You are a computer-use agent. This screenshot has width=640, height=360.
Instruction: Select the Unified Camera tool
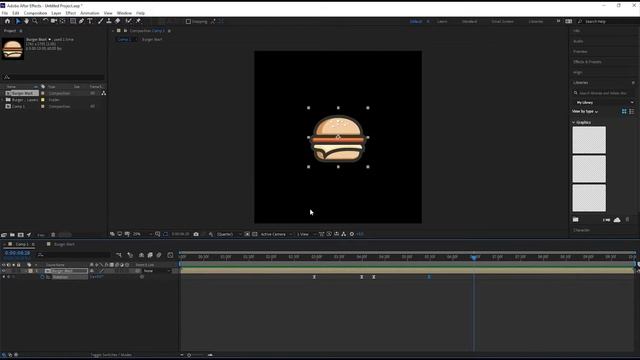(53, 21)
